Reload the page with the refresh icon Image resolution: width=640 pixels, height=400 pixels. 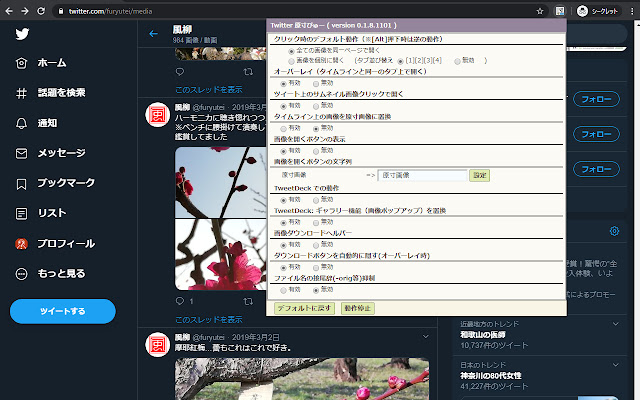41,11
